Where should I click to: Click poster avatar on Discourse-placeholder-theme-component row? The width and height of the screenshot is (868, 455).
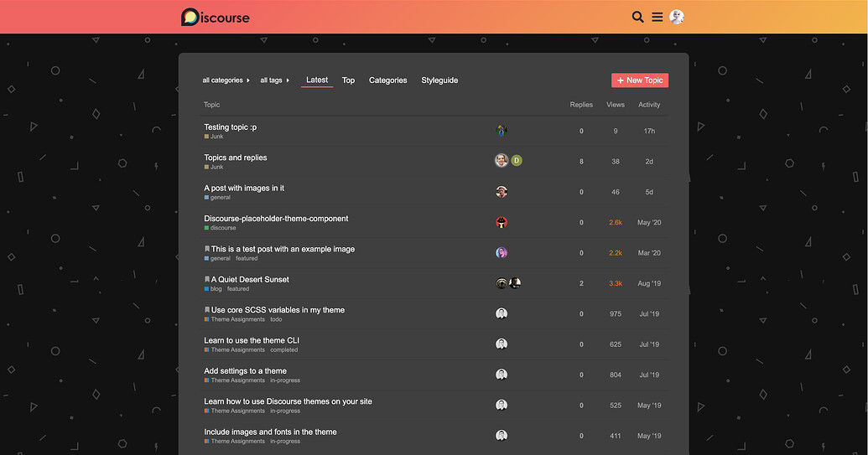[502, 222]
